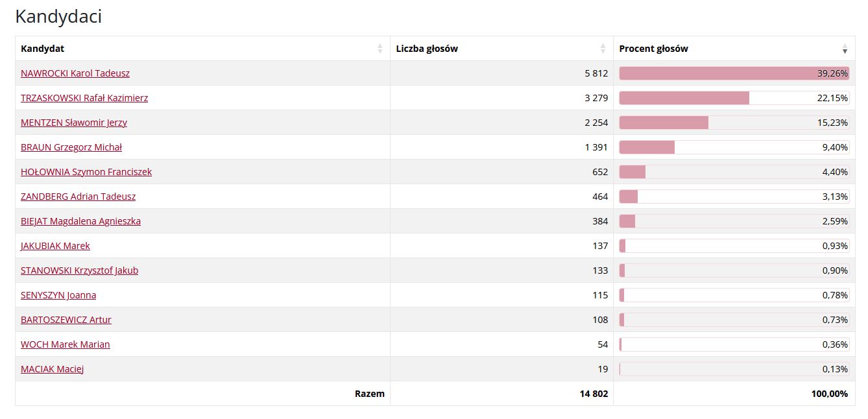Viewport: 868px width, 419px height.
Task: Open NAWROCKI Karol Tadeusz candidate link
Action: click(75, 73)
